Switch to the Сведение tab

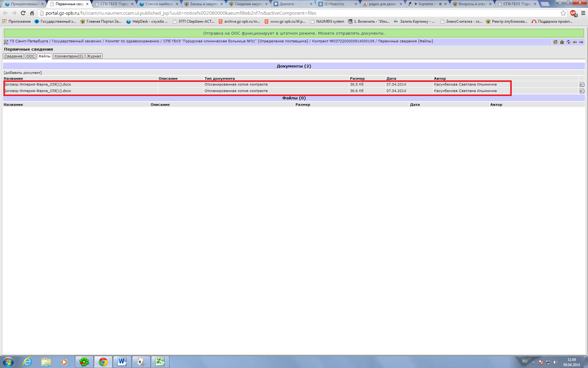click(13, 56)
